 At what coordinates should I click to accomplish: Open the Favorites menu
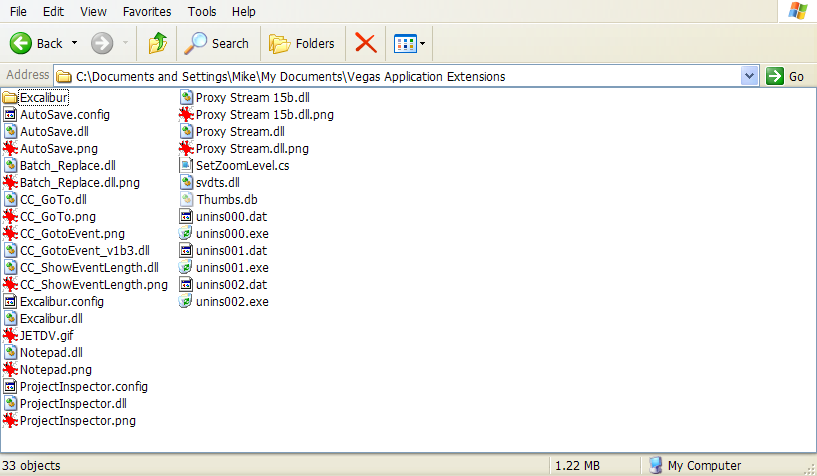tap(146, 11)
